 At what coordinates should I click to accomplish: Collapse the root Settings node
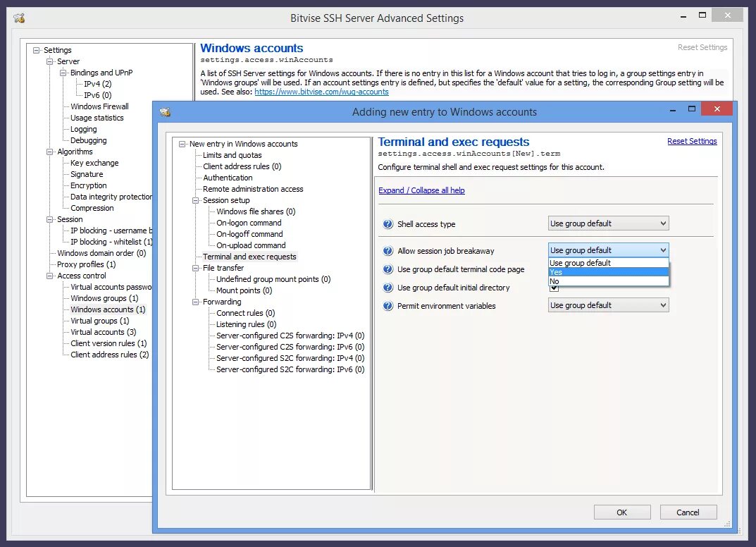[x=36, y=50]
